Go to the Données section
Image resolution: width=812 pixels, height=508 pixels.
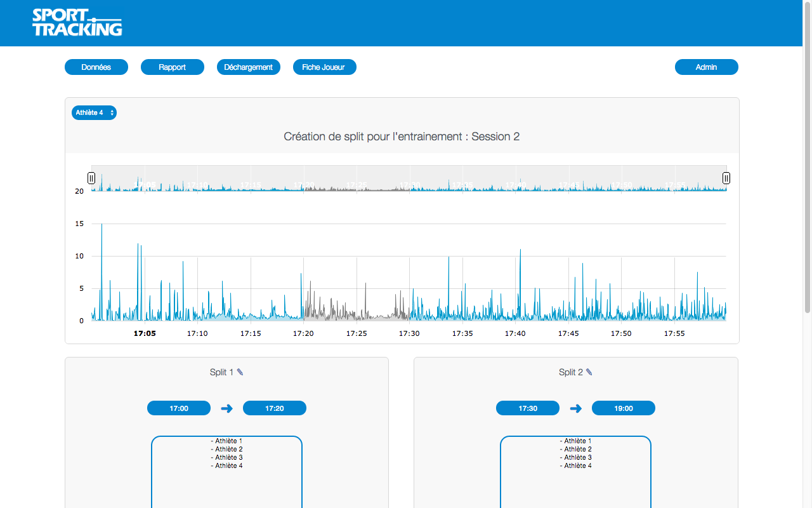(x=96, y=67)
